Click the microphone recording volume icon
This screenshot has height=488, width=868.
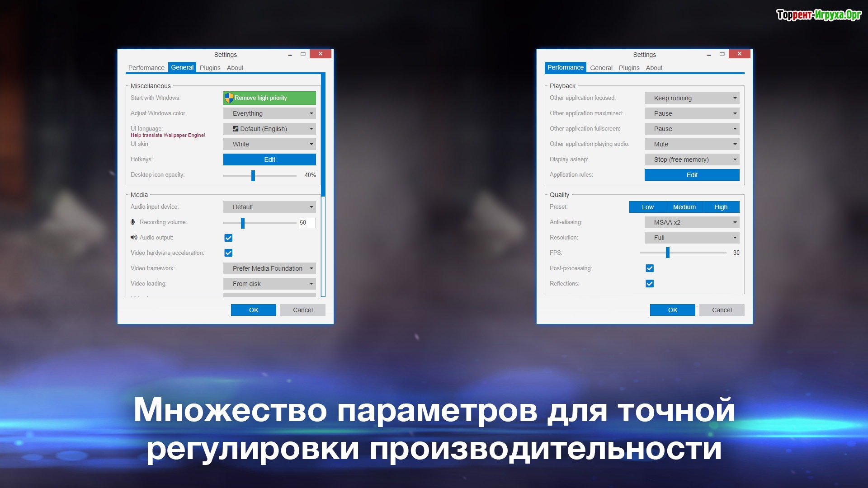point(133,222)
